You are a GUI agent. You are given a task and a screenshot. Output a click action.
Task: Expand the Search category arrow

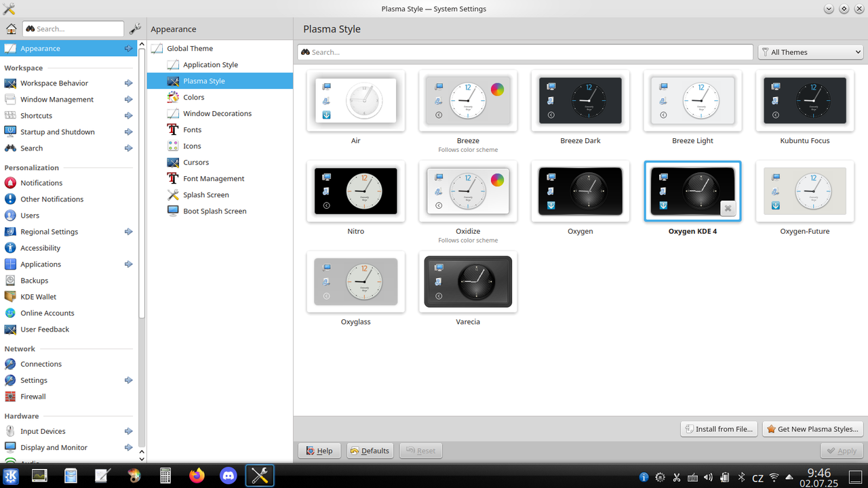pos(128,148)
